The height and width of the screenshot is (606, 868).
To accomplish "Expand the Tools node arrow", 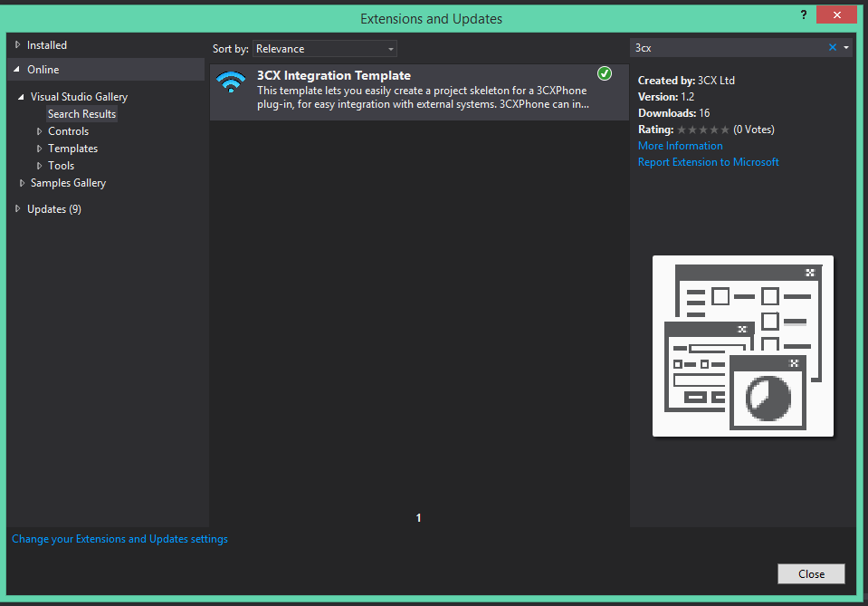I will coord(39,166).
